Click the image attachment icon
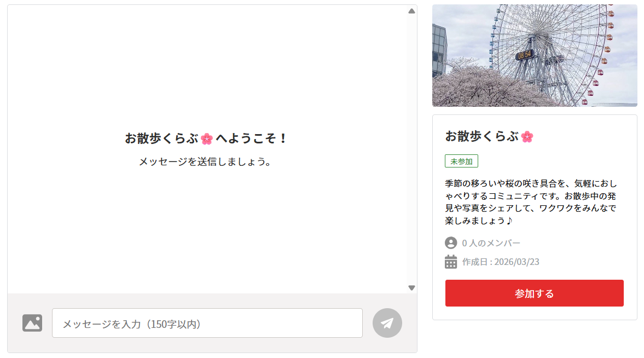This screenshot has height=358, width=644. point(32,323)
